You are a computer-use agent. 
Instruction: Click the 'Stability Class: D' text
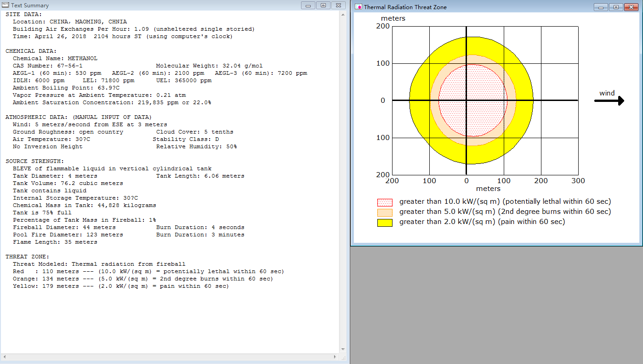186,139
